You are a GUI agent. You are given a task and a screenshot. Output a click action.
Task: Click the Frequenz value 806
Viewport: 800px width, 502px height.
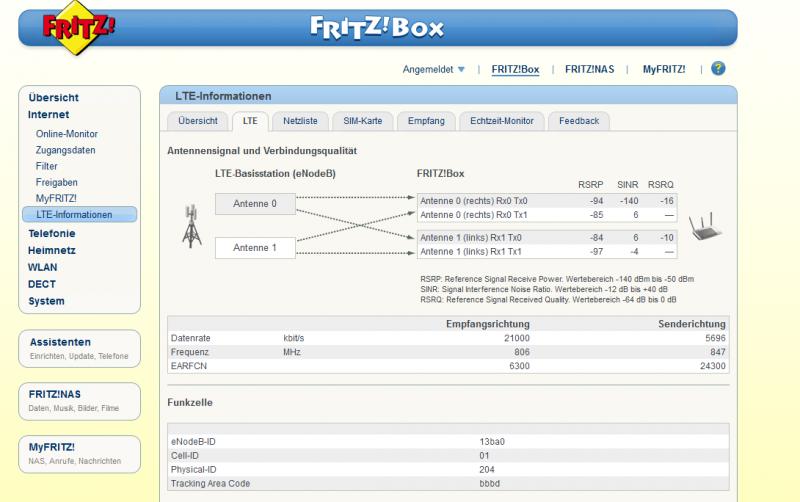pos(522,352)
